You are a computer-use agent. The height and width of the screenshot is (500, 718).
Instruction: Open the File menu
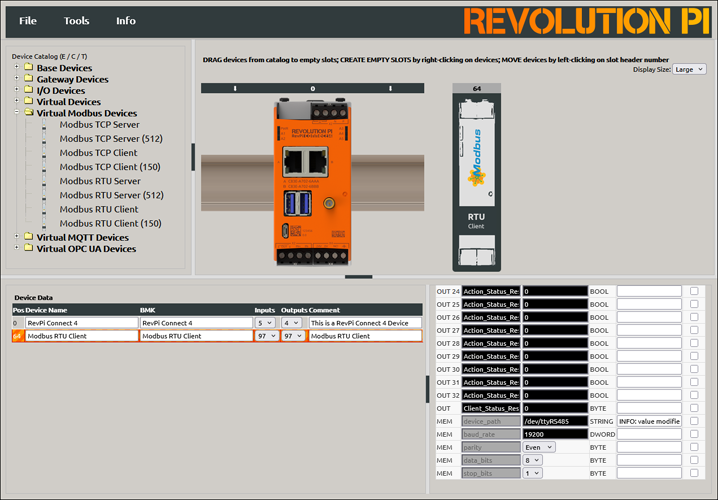[x=28, y=21]
